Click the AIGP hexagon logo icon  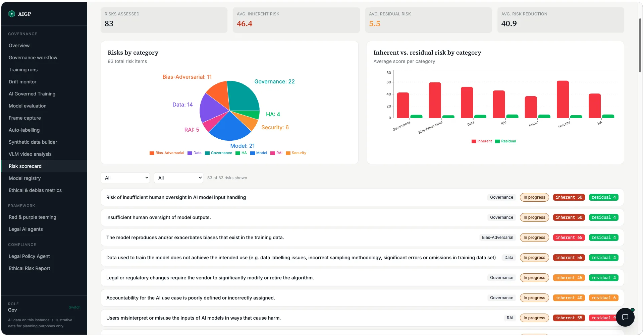pos(12,14)
